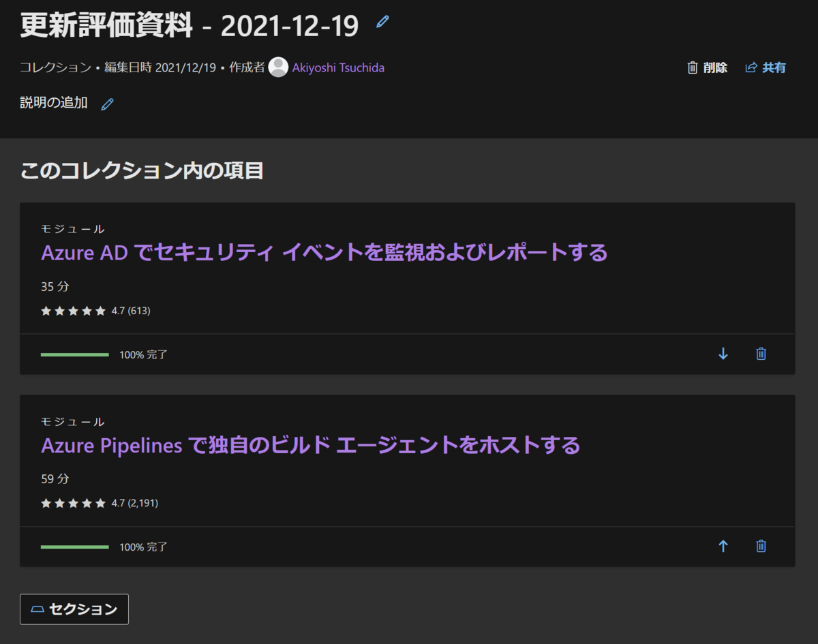Viewport: 818px width, 644px height.
Task: Edit description pencil icon next to 説明の追加
Action: (107, 104)
